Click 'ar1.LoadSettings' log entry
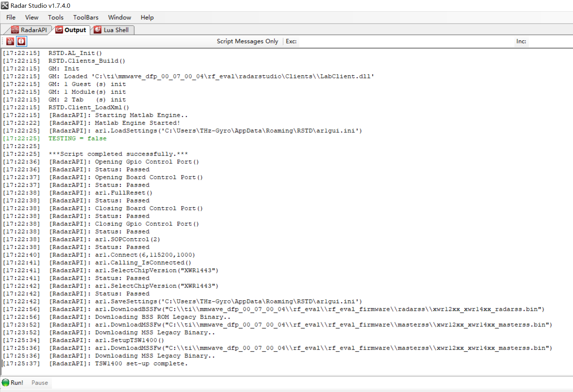Viewport: 573px width, 392px height. (228, 131)
